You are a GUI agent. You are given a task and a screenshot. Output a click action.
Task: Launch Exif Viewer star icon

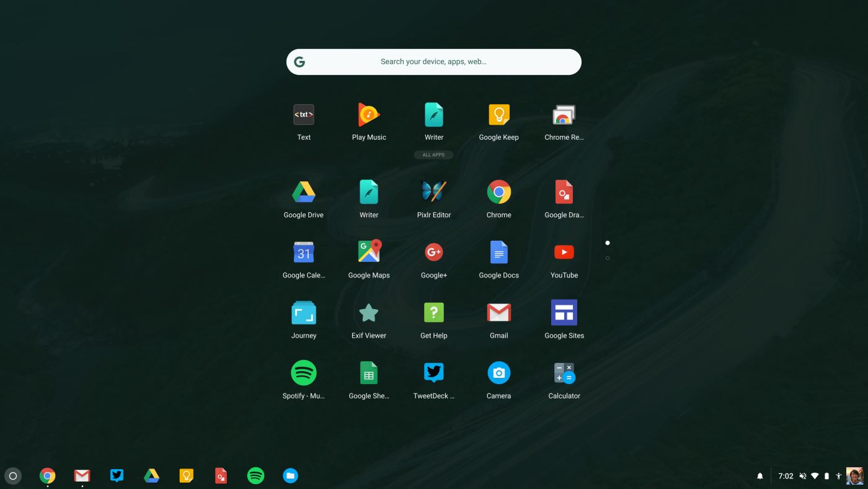pos(369,313)
